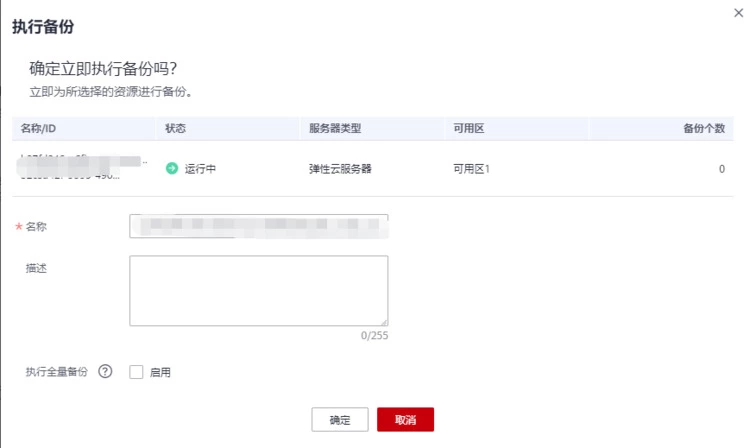750x448 pixels.
Task: Grab the 描述 textarea resize handle
Action: (x=383, y=321)
